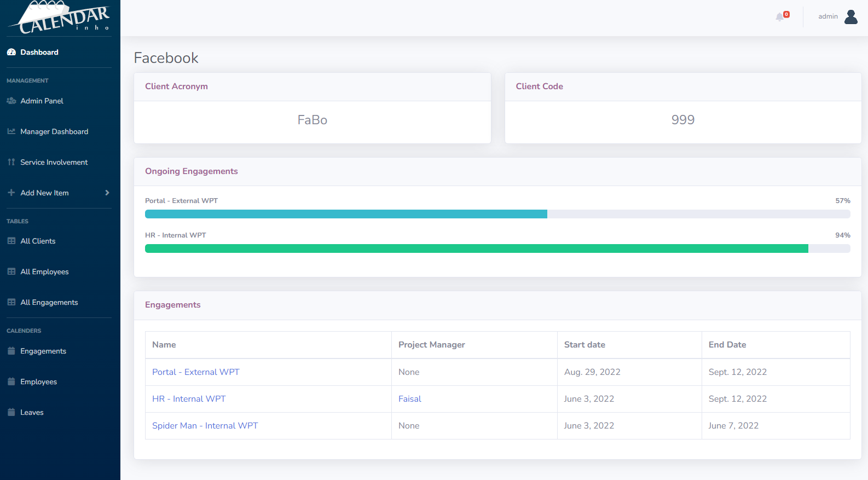Click Portal - External WPT progress label
Image resolution: width=868 pixels, height=480 pixels.
[181, 201]
